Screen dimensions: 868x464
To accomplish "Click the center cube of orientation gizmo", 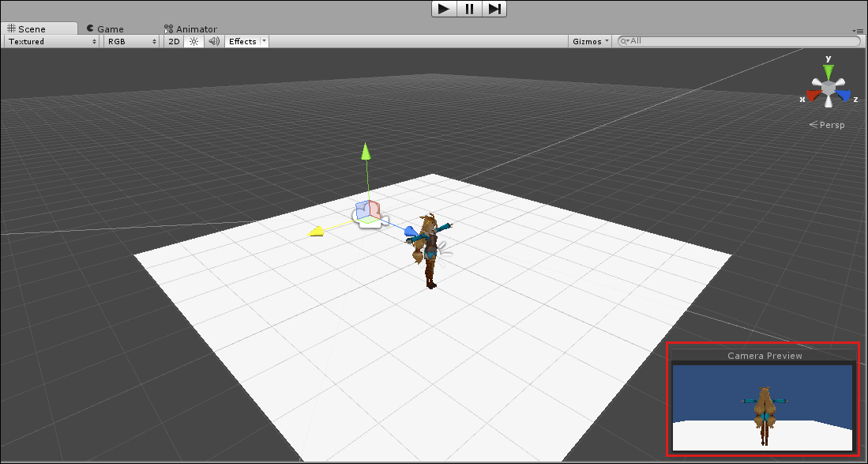I will point(829,88).
